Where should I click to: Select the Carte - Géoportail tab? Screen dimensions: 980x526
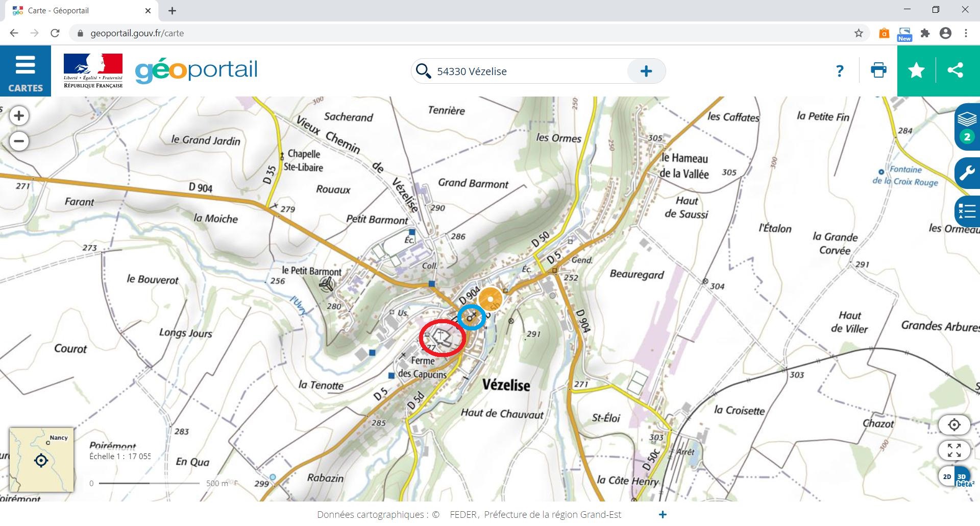[82, 10]
